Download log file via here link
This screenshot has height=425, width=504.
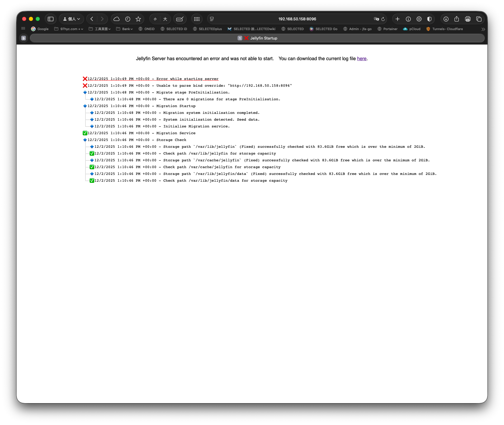pyautogui.click(x=362, y=59)
